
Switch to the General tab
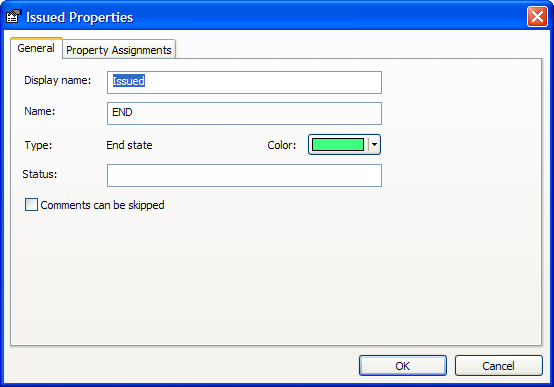36,48
